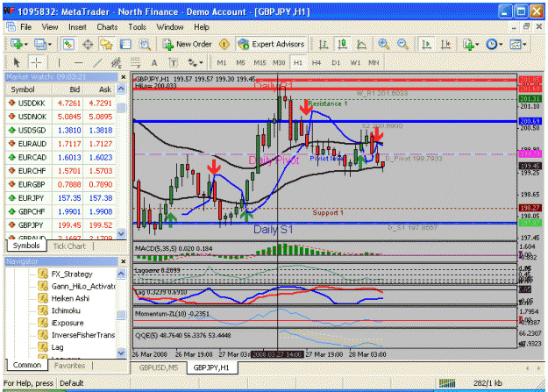Screen dimensions: 548x392
Task: Click Market Watch scroll-up arrow
Action: point(121,89)
